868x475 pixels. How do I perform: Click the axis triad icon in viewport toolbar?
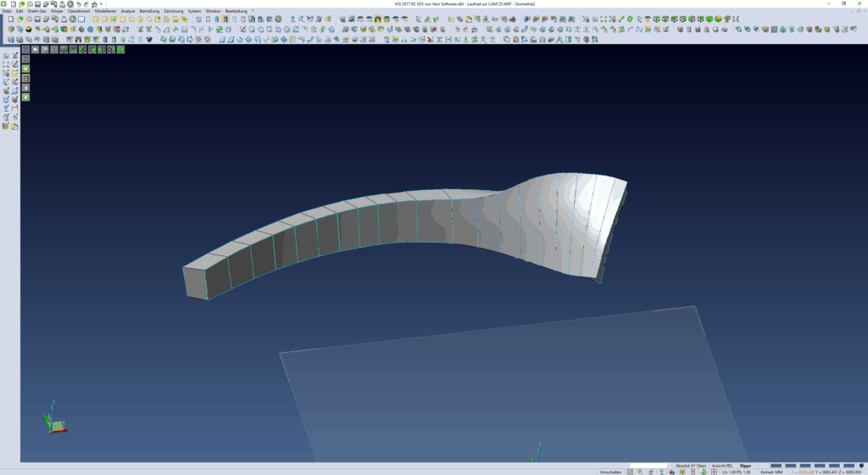[54, 49]
